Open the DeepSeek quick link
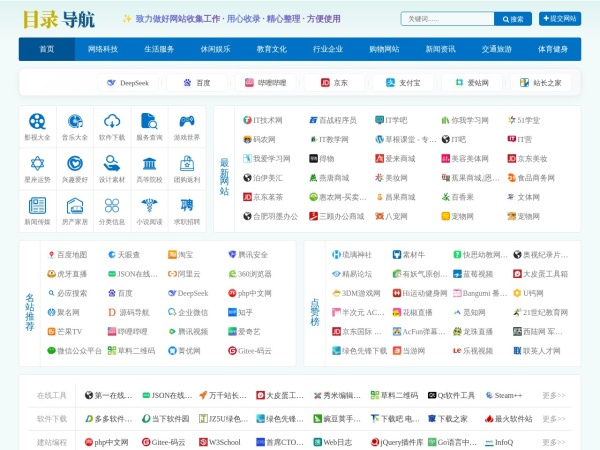The height and width of the screenshot is (450, 600). pos(127,83)
